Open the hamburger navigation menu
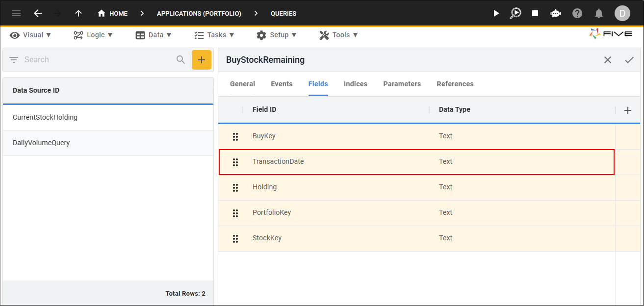This screenshot has height=306, width=644. coord(16,13)
